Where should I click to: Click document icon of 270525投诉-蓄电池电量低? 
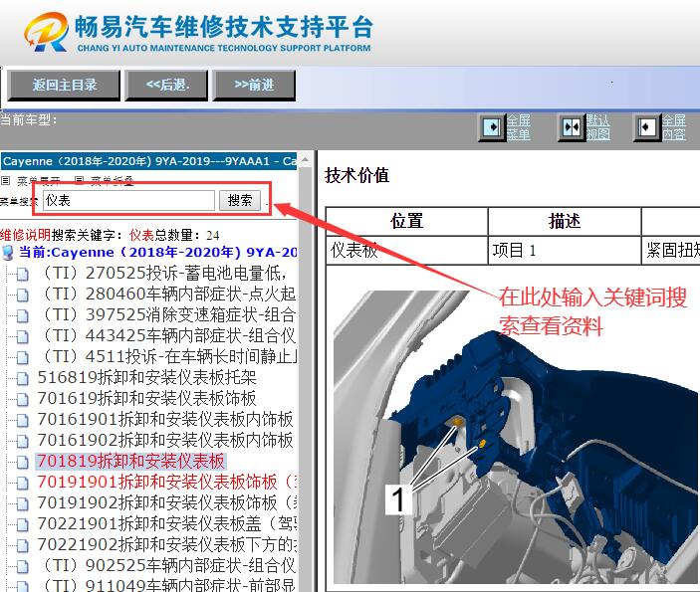(22, 274)
